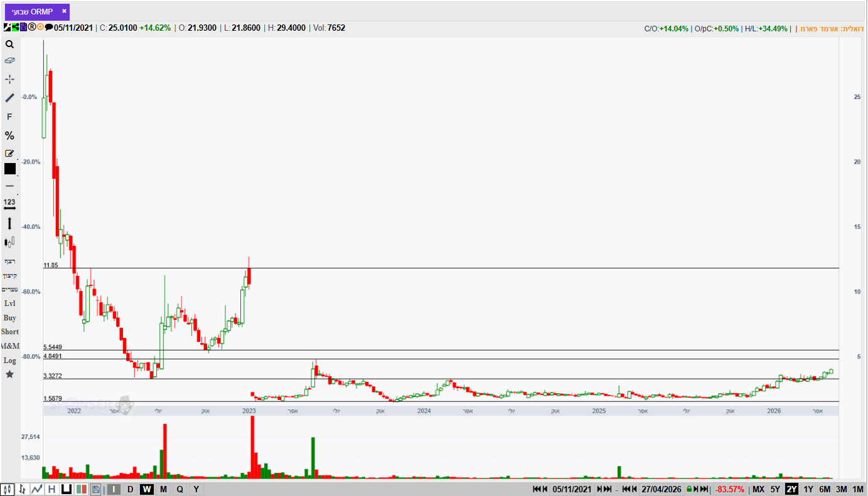Open the edit note pencil tool
The image size is (868, 496).
click(x=9, y=153)
